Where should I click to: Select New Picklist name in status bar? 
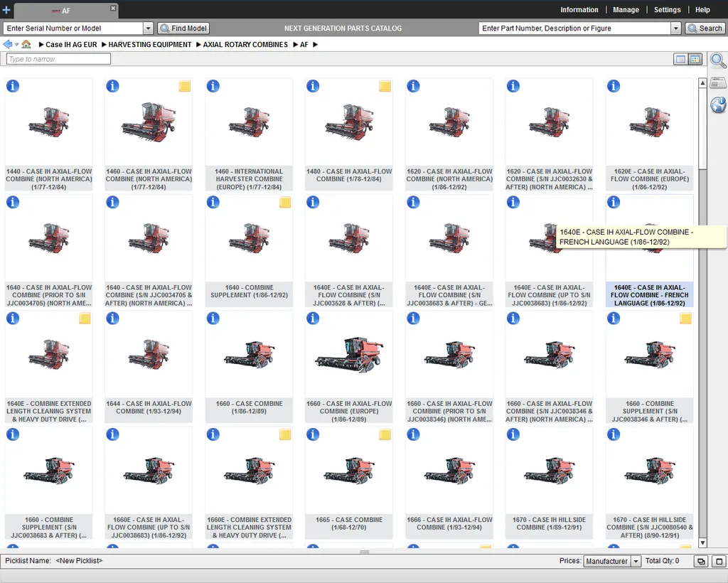[79, 561]
